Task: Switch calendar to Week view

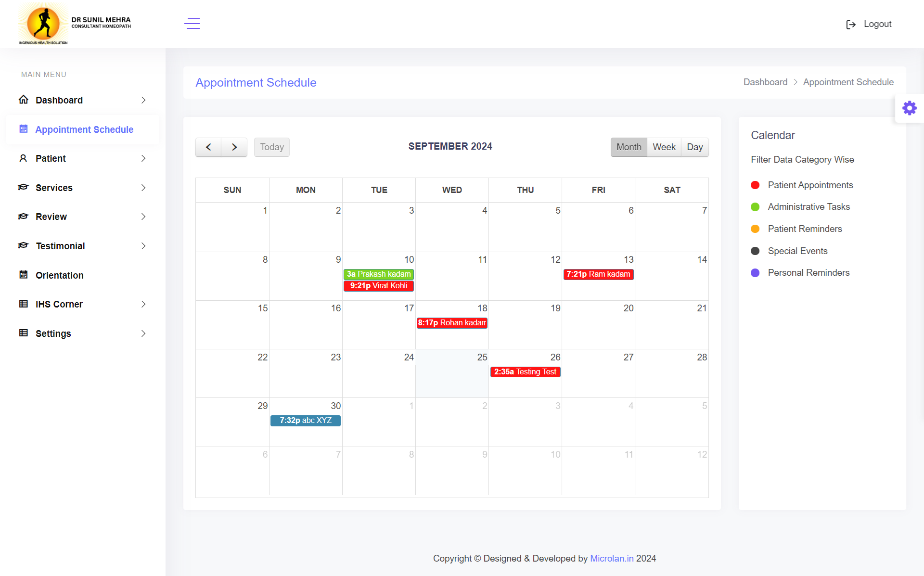Action: point(664,147)
